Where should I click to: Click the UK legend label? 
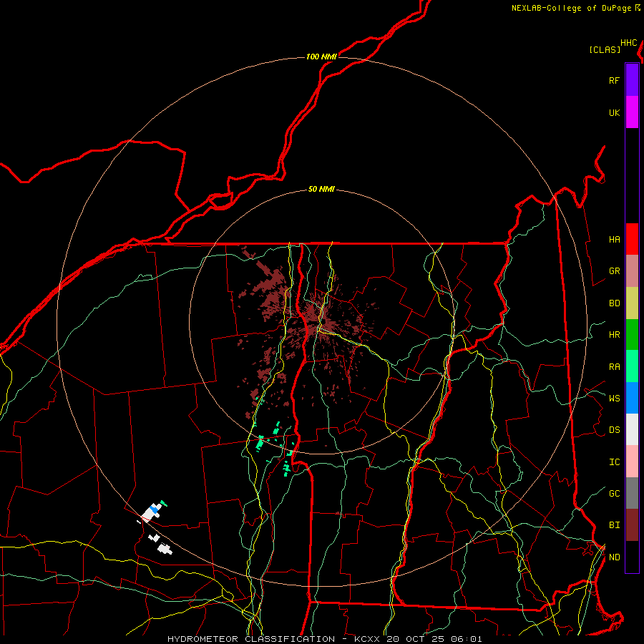[614, 112]
